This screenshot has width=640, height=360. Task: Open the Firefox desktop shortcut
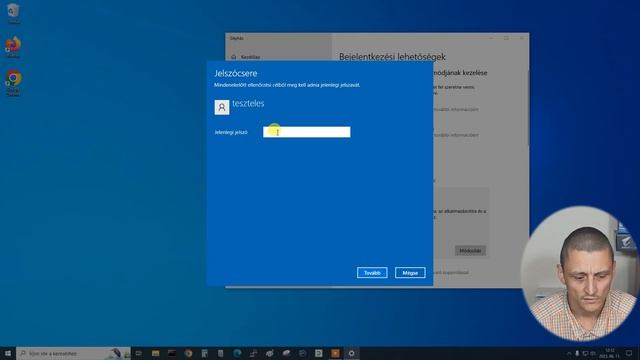pyautogui.click(x=13, y=47)
